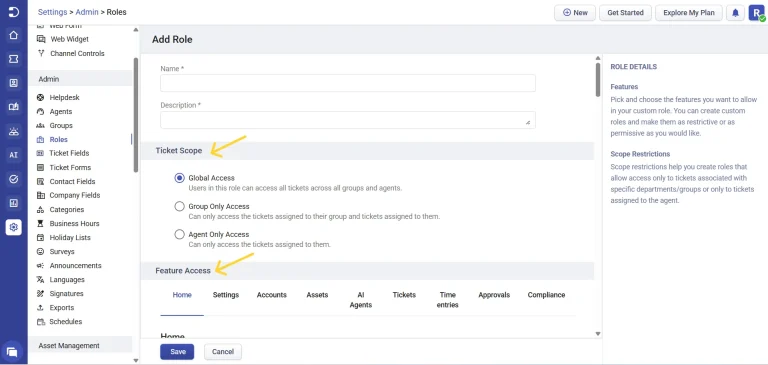Click the Surveys smiley icon
Image resolution: width=768 pixels, height=365 pixels.
click(x=40, y=251)
